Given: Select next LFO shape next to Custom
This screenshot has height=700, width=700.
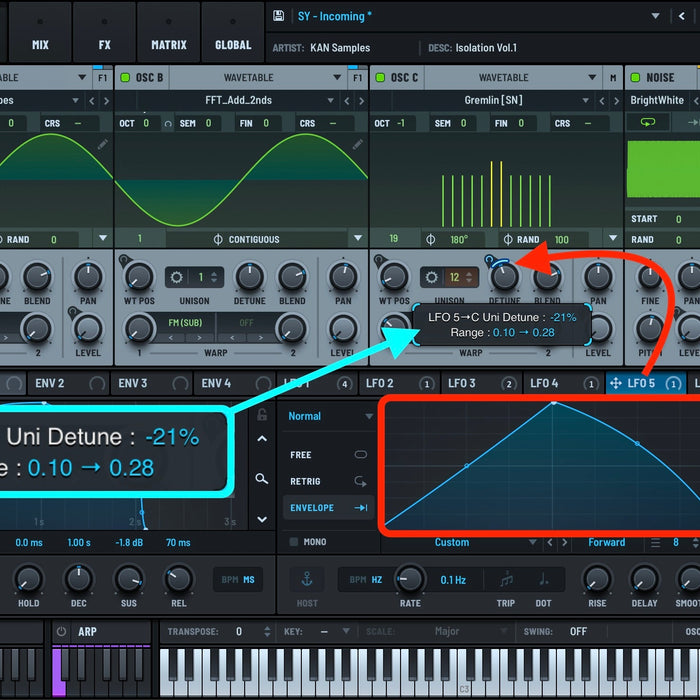Looking at the screenshot, I should (564, 542).
